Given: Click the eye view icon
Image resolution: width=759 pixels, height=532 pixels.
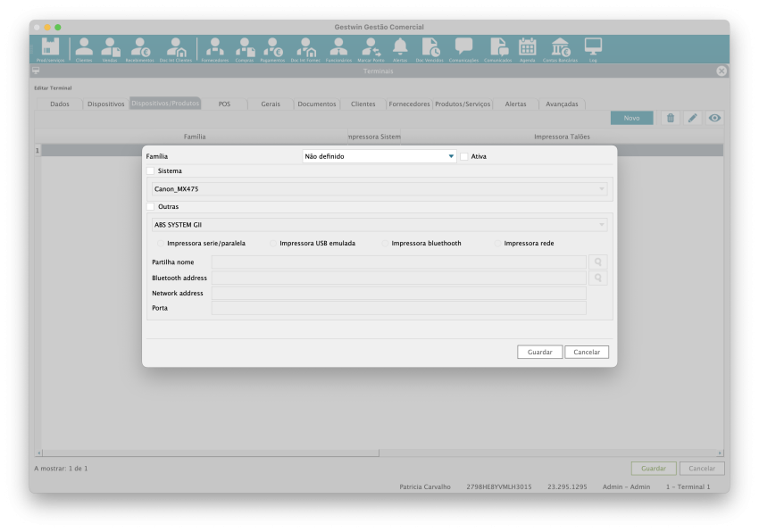Looking at the screenshot, I should click(x=714, y=118).
